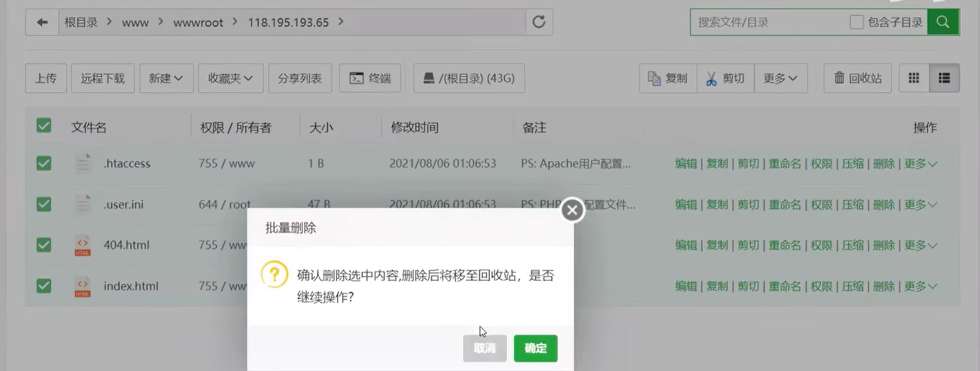Switch to grid view layout
The height and width of the screenshot is (371, 980).
[914, 78]
